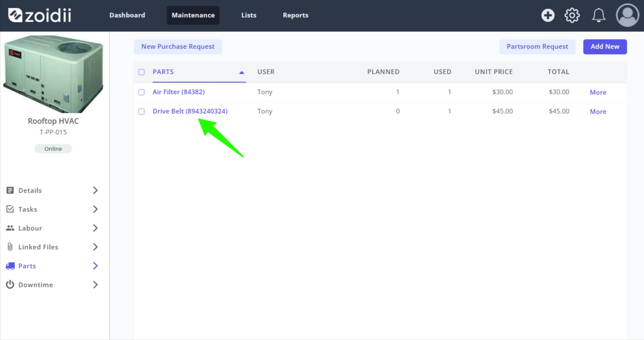
Task: Open notifications bell icon
Action: pyautogui.click(x=599, y=15)
